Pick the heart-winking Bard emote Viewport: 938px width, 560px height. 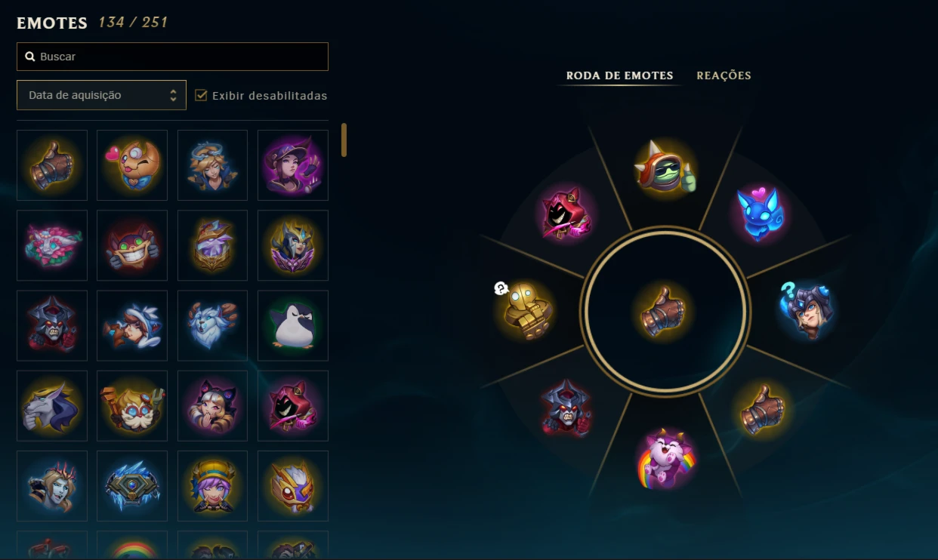(132, 165)
